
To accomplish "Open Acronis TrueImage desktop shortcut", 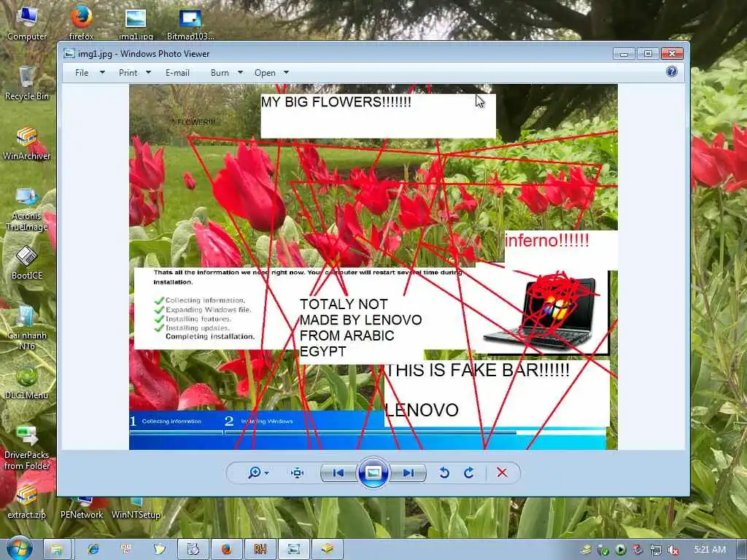I will (27, 209).
